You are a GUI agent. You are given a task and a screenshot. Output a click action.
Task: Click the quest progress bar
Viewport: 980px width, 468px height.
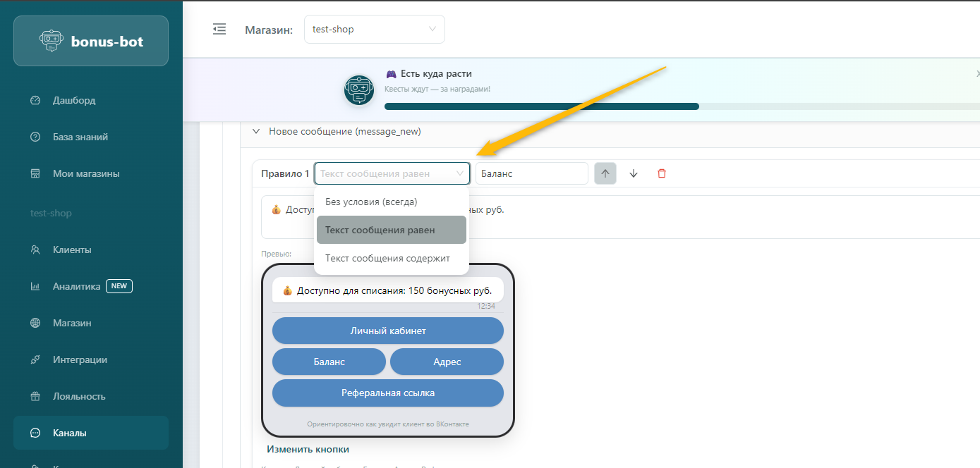coord(682,106)
